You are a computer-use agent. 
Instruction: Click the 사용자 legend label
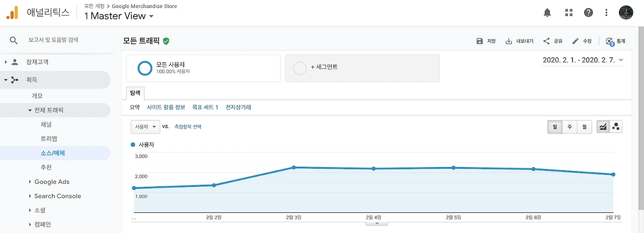pos(146,145)
